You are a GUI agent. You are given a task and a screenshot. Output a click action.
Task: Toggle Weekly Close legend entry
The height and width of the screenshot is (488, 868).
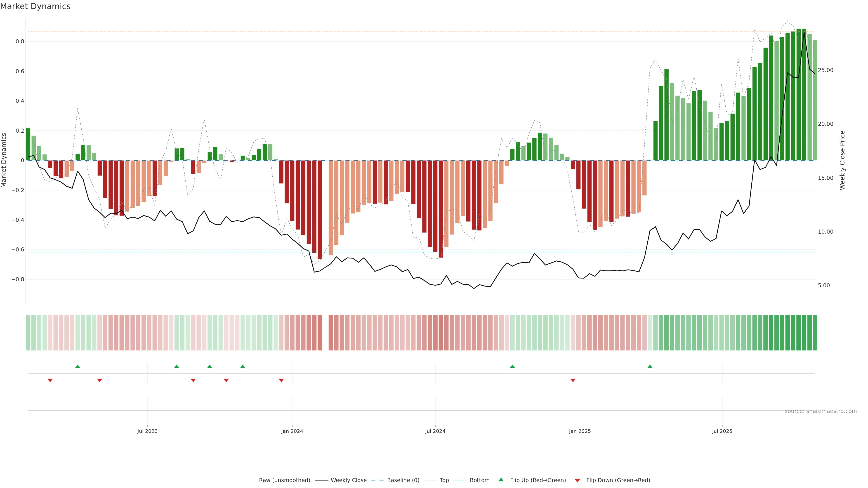(348, 480)
